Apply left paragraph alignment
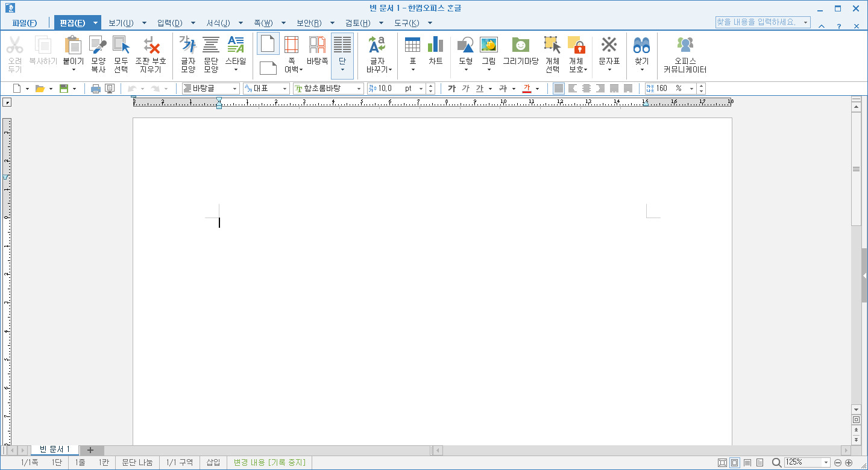The height and width of the screenshot is (470, 868). 573,89
